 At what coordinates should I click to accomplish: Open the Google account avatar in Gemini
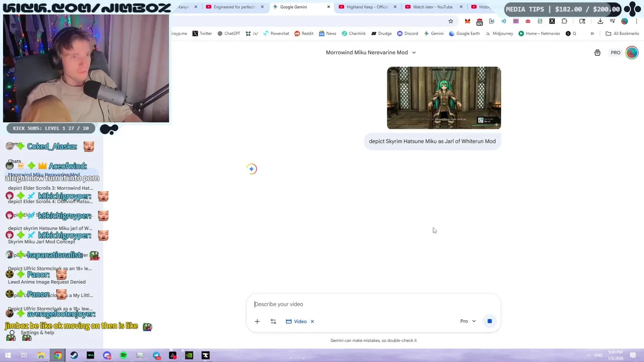pyautogui.click(x=632, y=53)
